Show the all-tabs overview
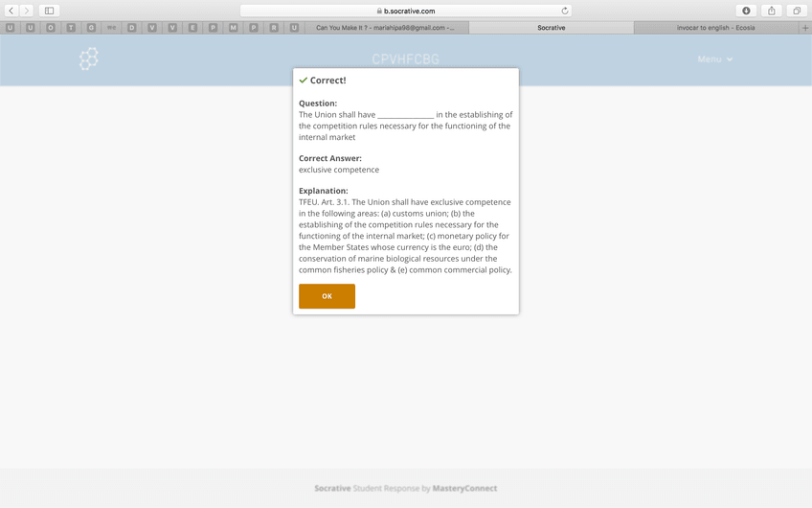This screenshot has height=508, width=812. 797,11
